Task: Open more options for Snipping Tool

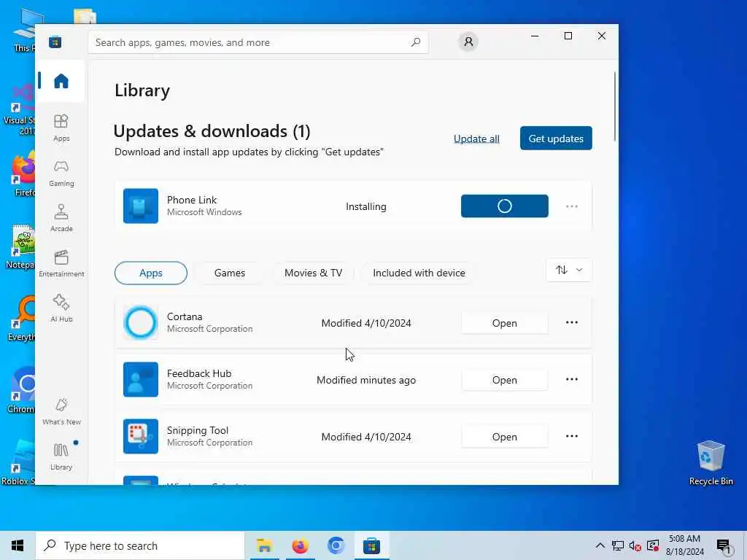Action: click(572, 436)
